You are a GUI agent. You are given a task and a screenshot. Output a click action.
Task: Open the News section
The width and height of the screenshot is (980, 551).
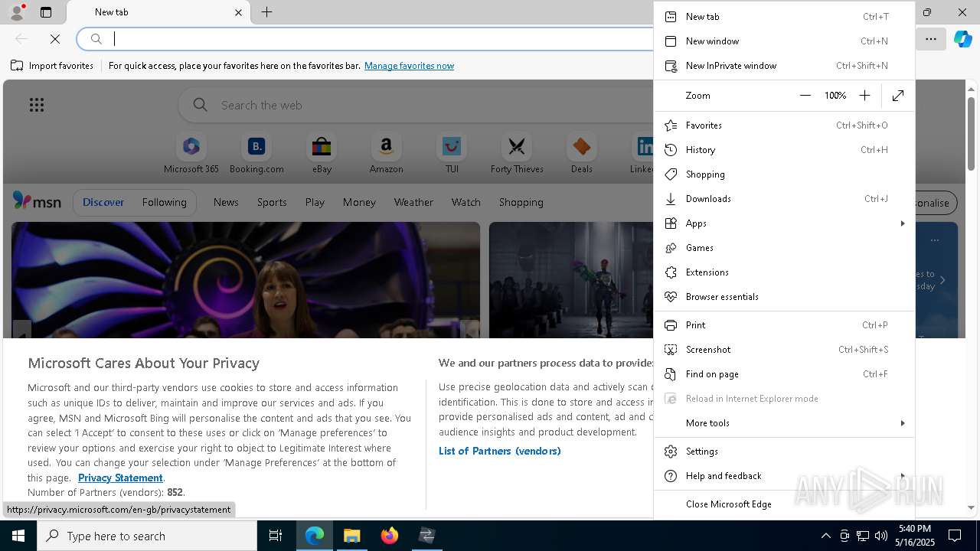[x=226, y=202]
